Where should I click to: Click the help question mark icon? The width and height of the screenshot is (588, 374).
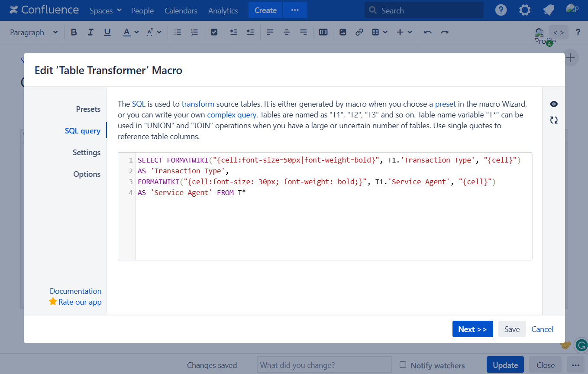pos(501,10)
